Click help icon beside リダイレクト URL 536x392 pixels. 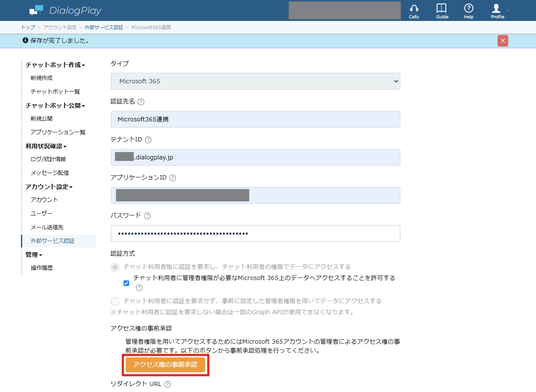click(168, 384)
